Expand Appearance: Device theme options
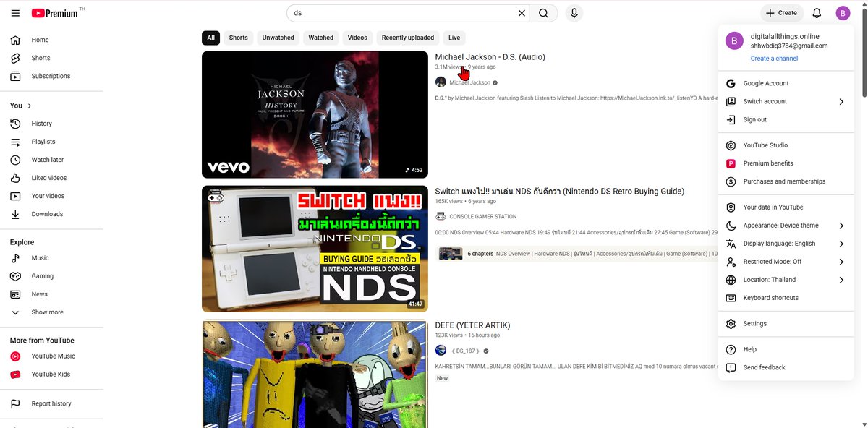 point(786,226)
